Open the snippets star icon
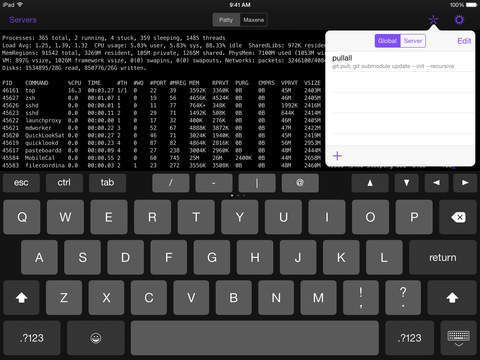This screenshot has width=480, height=360. (x=433, y=20)
